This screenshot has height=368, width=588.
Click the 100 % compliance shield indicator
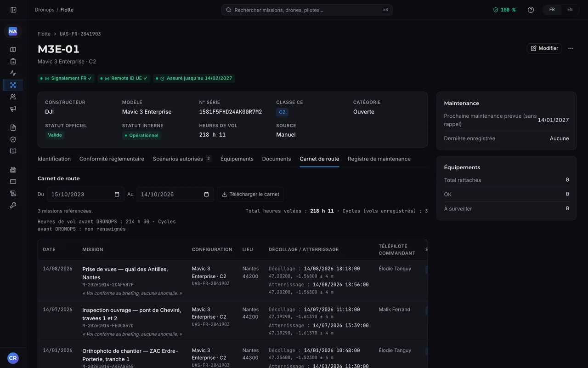[x=504, y=10]
